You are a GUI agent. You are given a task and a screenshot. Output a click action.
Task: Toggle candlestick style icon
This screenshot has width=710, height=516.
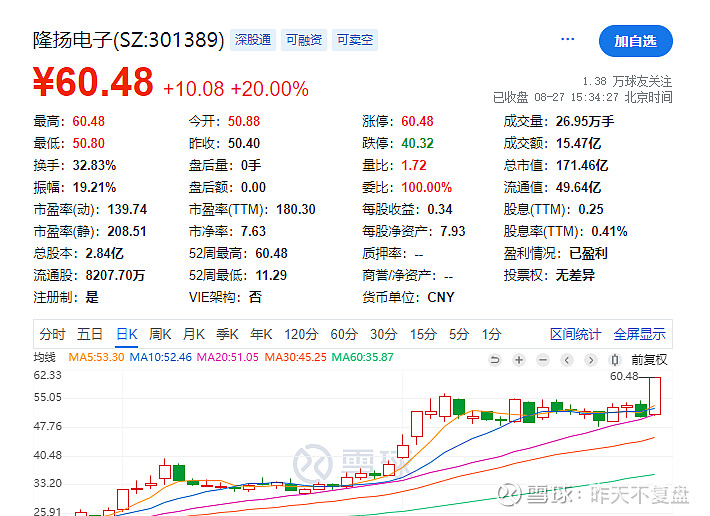(x=614, y=360)
